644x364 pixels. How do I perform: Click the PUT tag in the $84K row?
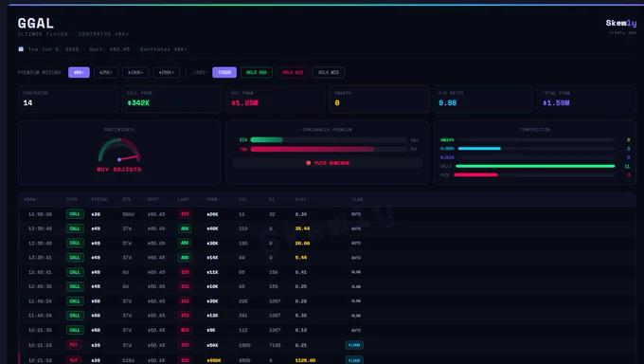(74, 345)
